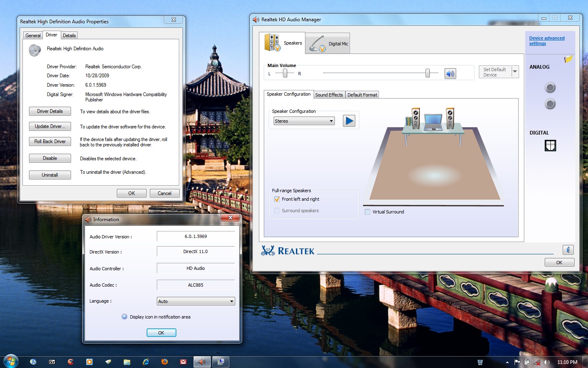This screenshot has height=368, width=588.
Task: Open the Windows Start orb
Action: 11,361
